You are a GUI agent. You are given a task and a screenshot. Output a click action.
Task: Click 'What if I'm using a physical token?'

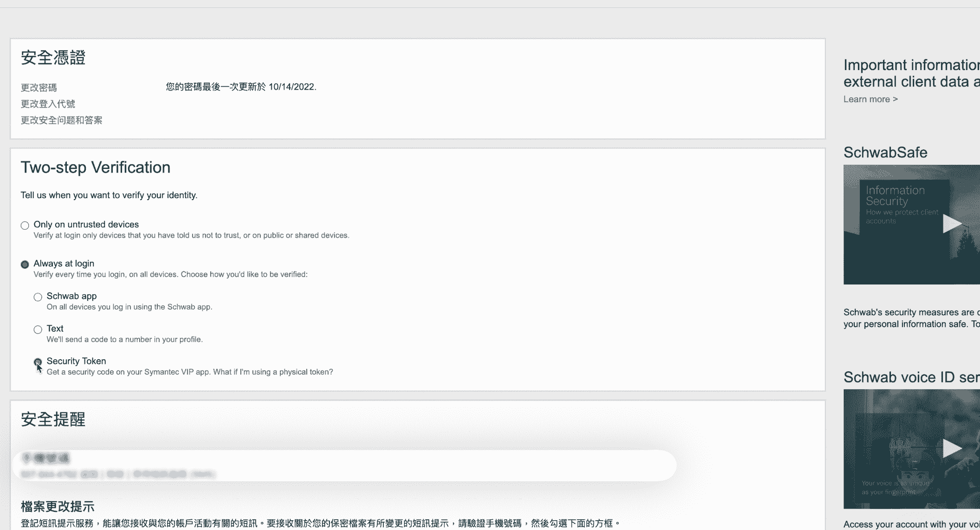point(273,372)
